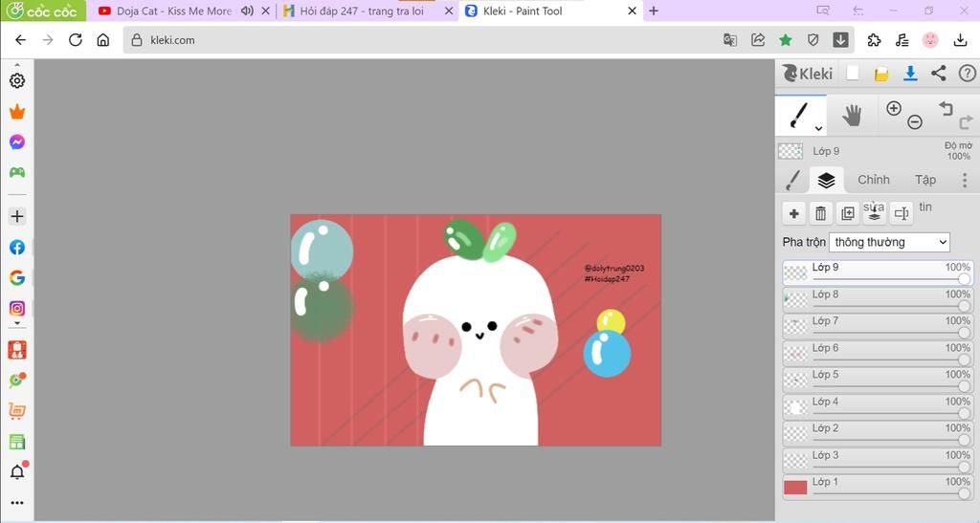
Task: Open an image file with folder icon
Action: [881, 75]
